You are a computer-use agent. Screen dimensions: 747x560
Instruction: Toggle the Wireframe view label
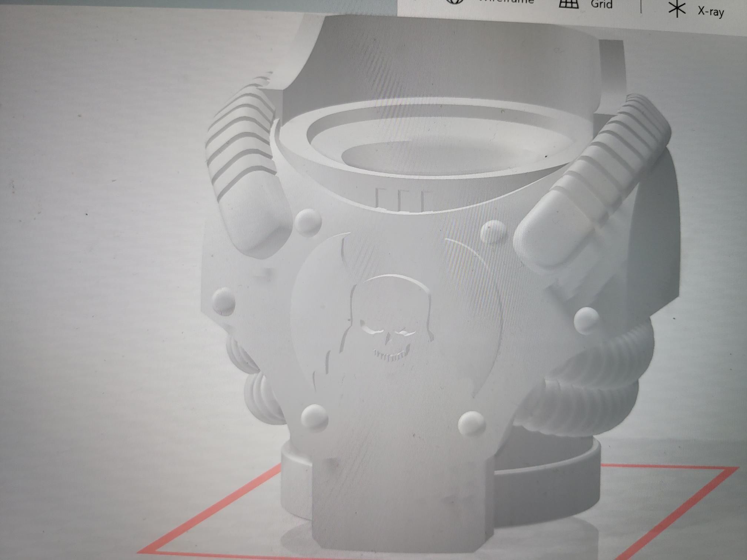tap(507, 1)
